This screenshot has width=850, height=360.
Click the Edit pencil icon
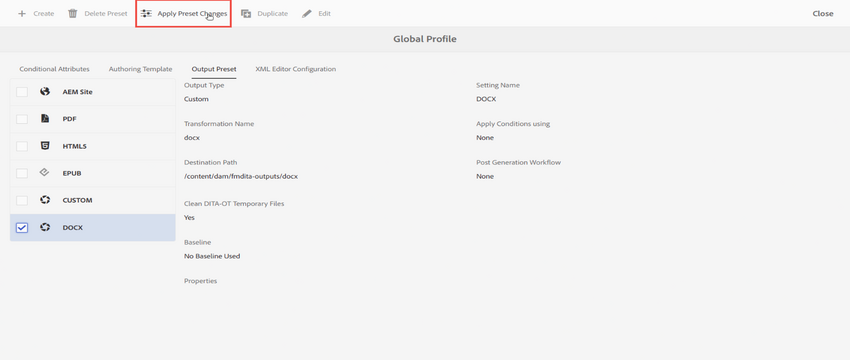[307, 14]
